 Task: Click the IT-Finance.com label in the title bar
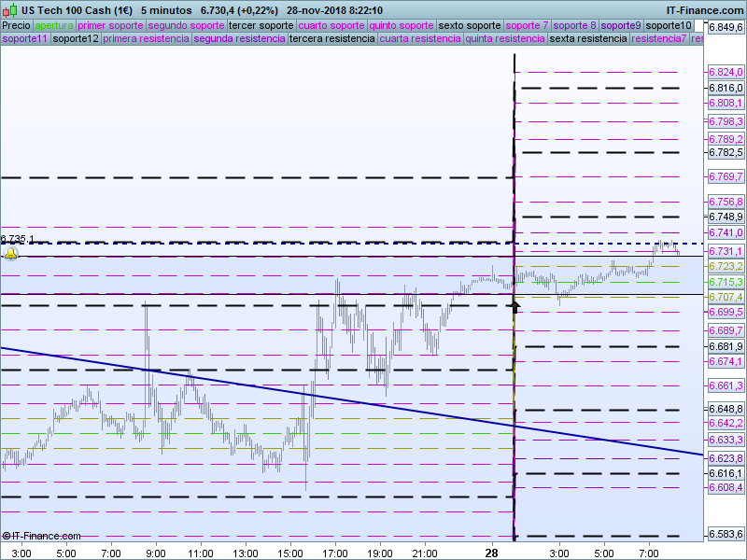pyautogui.click(x=705, y=10)
